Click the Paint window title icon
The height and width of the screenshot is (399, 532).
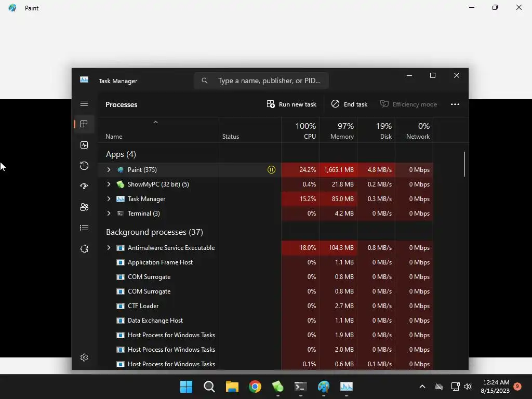coord(12,8)
